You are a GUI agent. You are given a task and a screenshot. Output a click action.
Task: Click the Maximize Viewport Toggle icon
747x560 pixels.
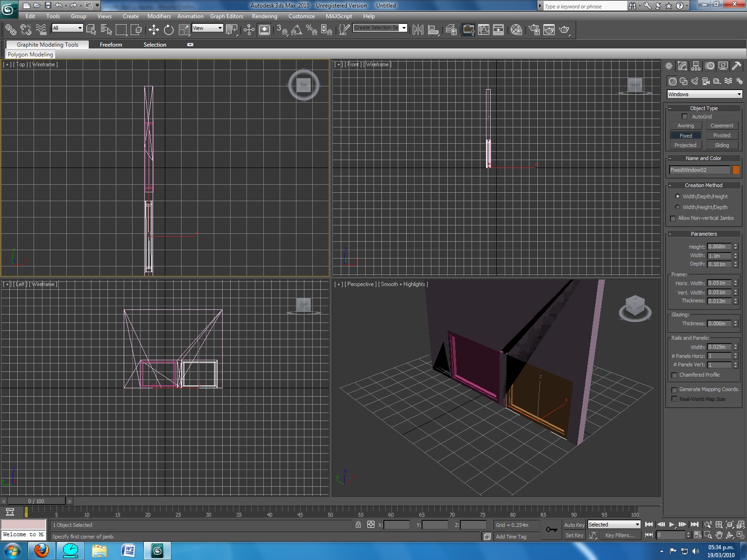(740, 535)
